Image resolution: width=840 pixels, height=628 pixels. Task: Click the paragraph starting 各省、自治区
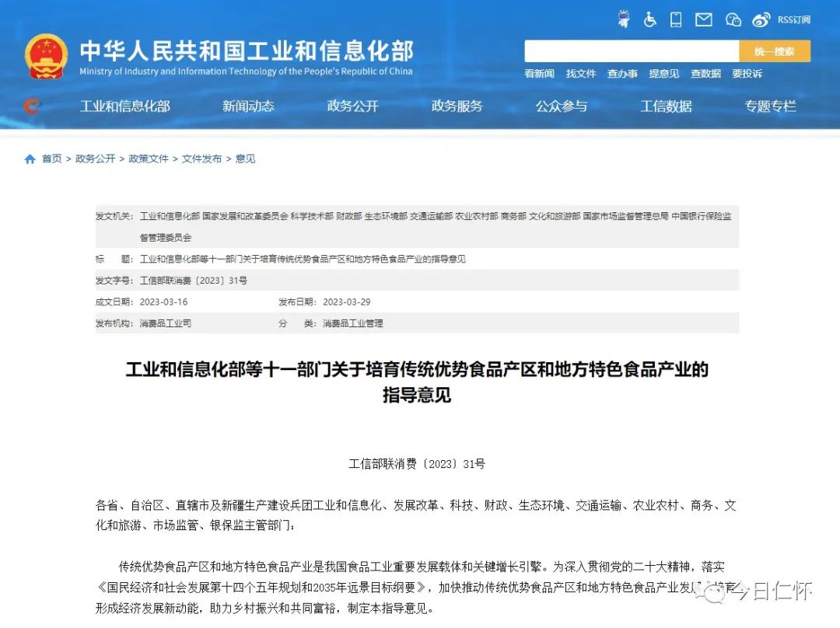click(416, 515)
